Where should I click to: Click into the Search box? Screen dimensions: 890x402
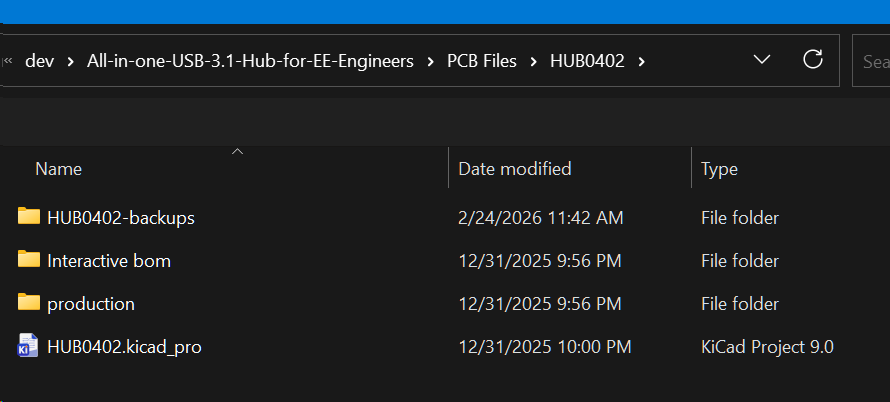(x=873, y=61)
